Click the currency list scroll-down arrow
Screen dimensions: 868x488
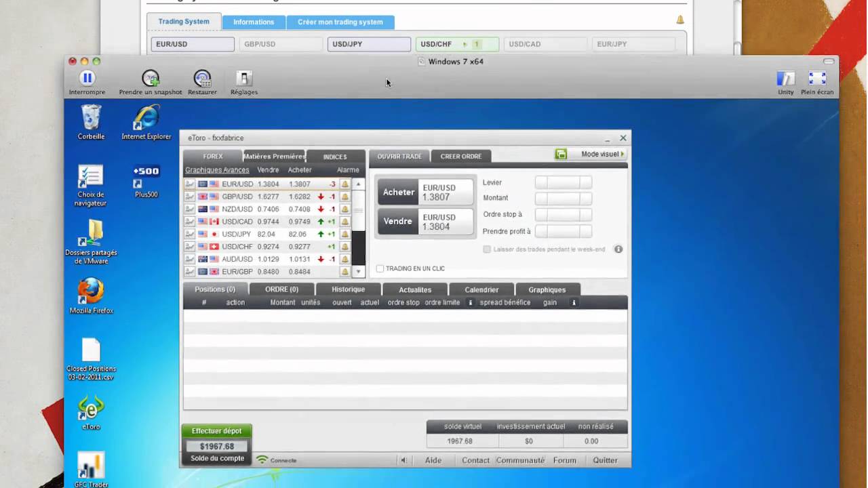tap(358, 272)
